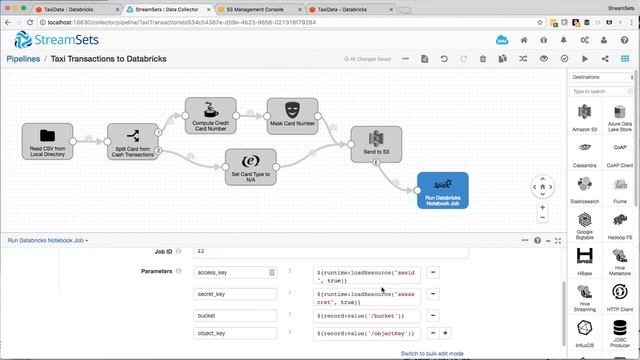Add a new parameter with plus button
This screenshot has width=640, height=360.
(x=445, y=333)
